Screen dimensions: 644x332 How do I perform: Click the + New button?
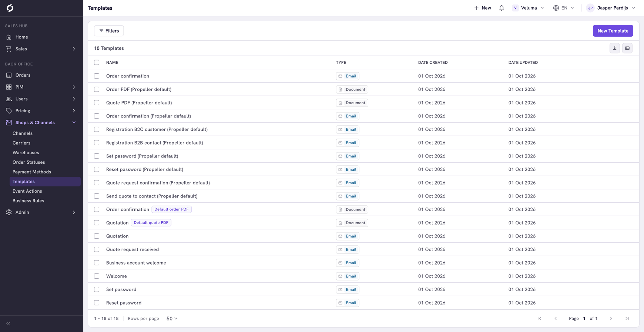(x=483, y=8)
